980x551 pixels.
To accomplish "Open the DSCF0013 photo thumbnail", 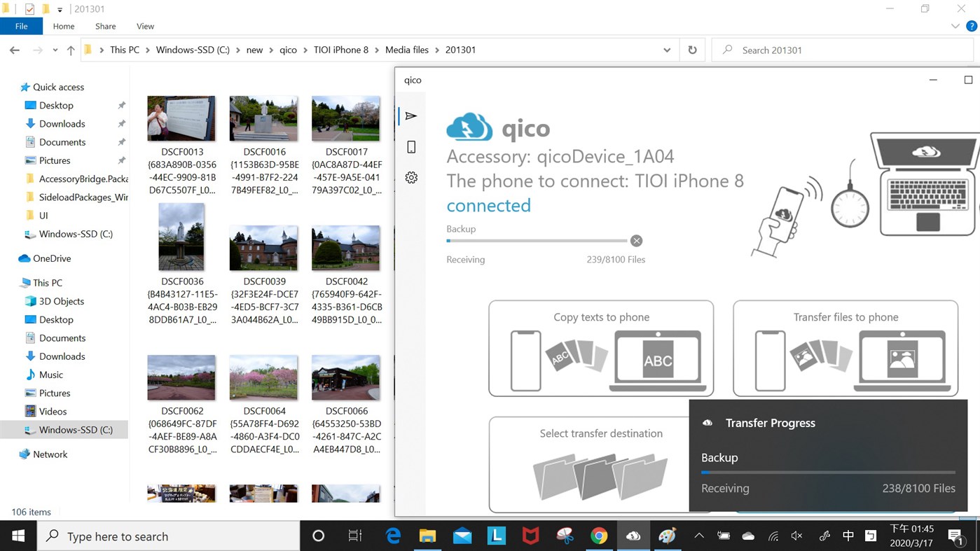I will (181, 118).
